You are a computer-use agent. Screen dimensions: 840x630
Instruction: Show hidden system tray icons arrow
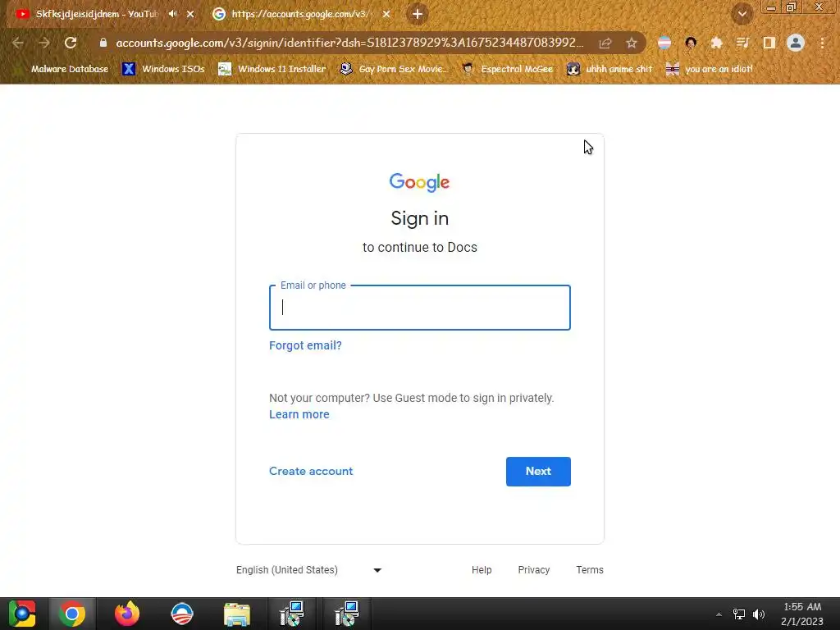(x=719, y=614)
